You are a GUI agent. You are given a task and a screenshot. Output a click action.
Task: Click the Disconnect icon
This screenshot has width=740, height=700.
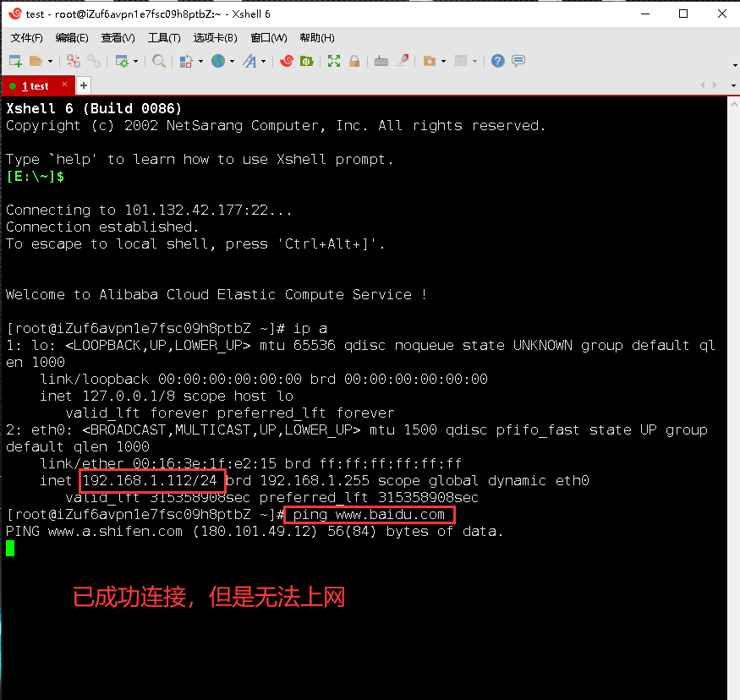[x=73, y=61]
